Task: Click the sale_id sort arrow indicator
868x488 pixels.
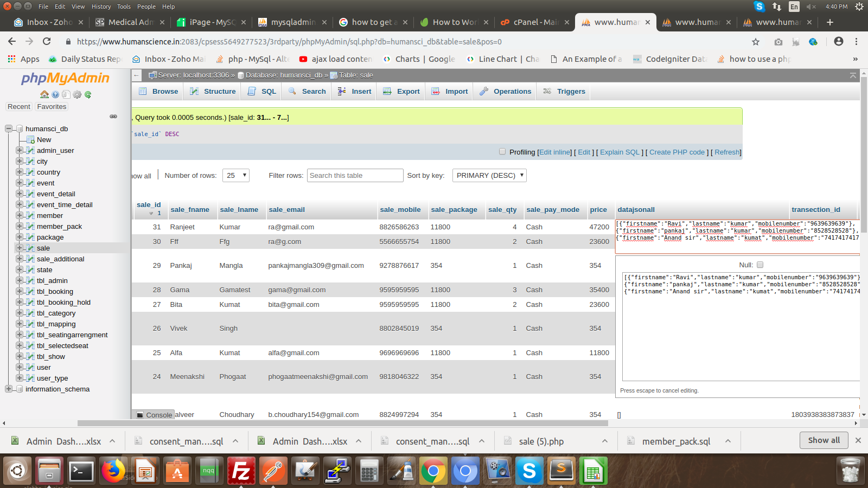Action: [x=151, y=214]
